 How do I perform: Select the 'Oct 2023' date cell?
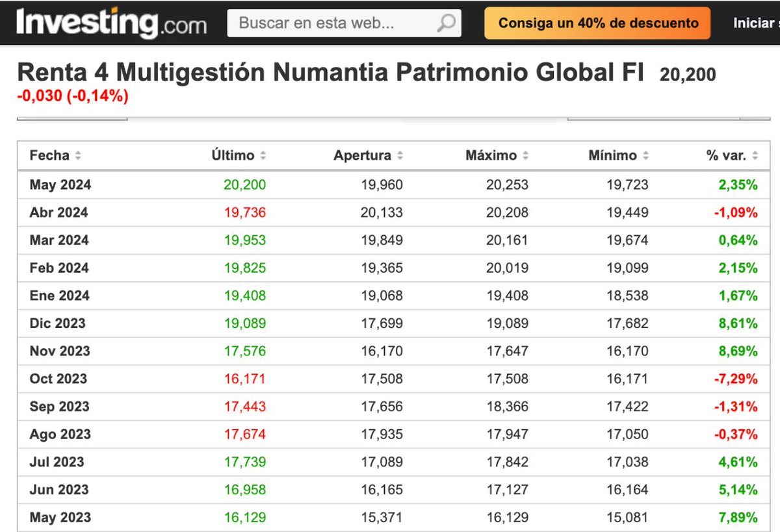pos(58,379)
